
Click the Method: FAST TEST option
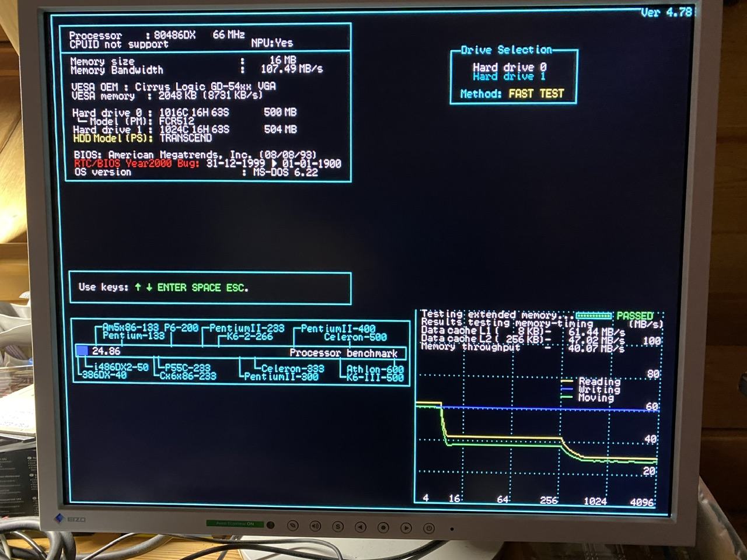coord(512,93)
